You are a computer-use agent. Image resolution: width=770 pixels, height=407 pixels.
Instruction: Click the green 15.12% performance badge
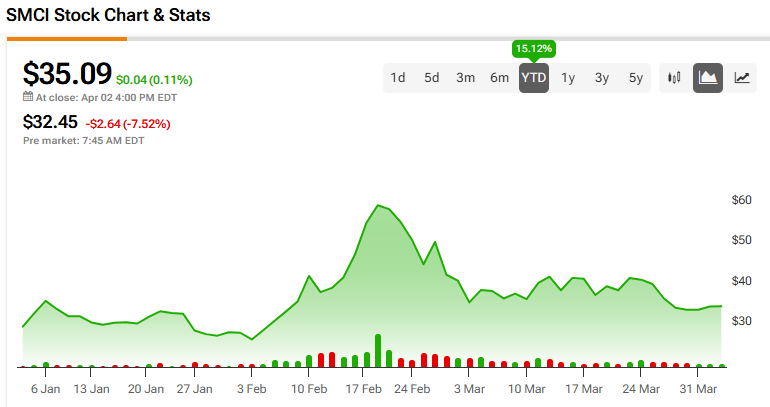534,48
